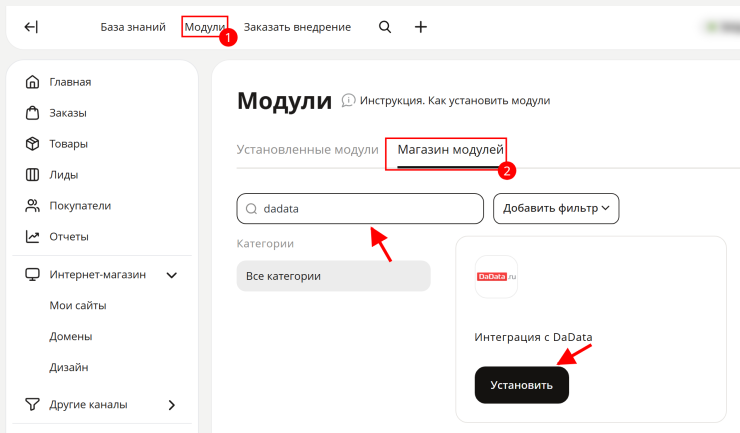Viewport: 740px width, 433px height.
Task: Click Интернет-магазин label in sidebar
Action: point(98,274)
